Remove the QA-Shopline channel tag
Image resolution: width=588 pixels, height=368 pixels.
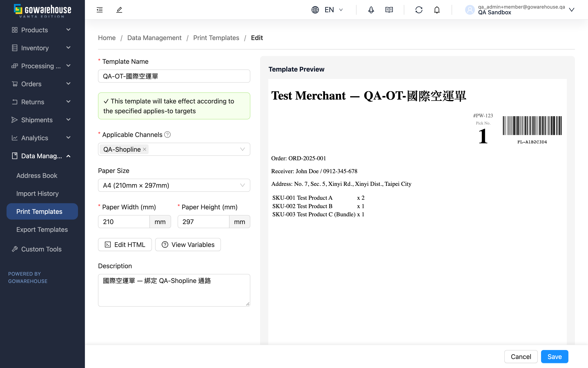point(145,149)
